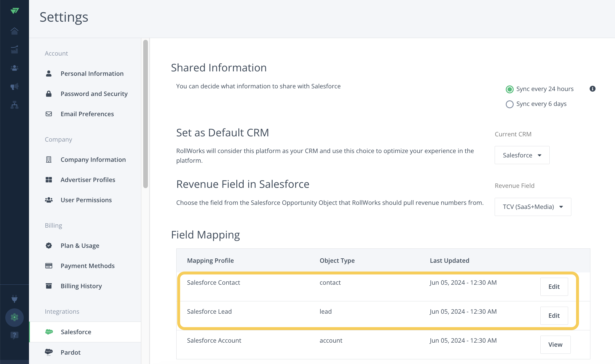Screen dimensions: 615x364
Task: Click the Salesforce Contact profile name
Action: point(213,282)
